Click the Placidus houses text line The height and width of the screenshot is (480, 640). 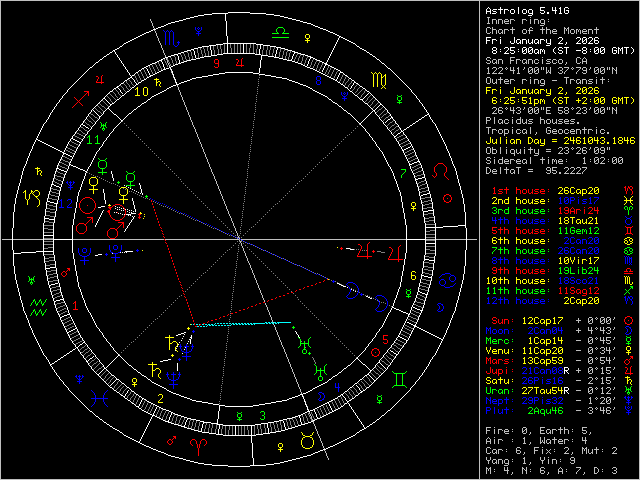[x=533, y=120]
